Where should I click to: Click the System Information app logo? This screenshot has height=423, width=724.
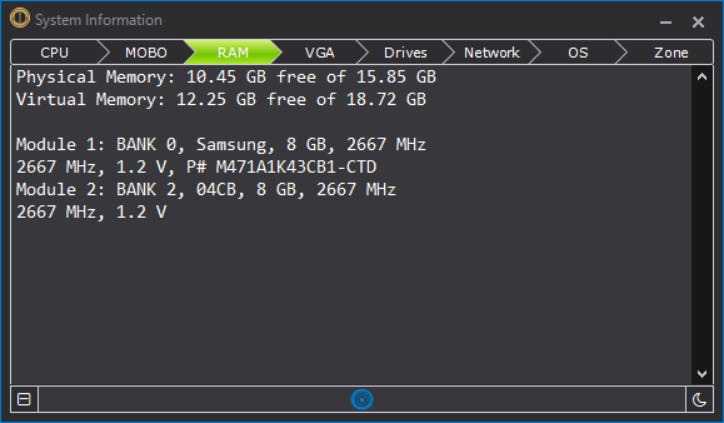click(x=20, y=18)
